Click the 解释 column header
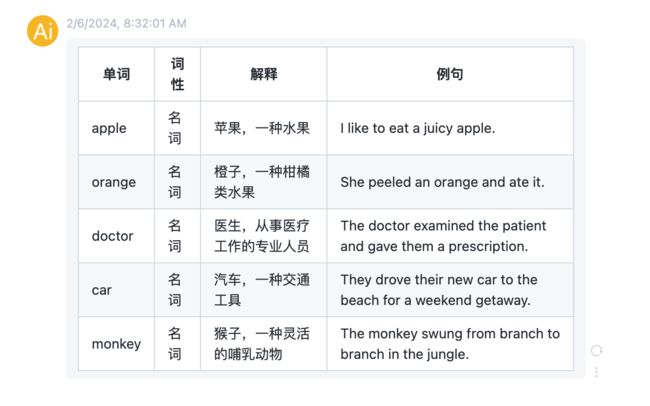 264,74
